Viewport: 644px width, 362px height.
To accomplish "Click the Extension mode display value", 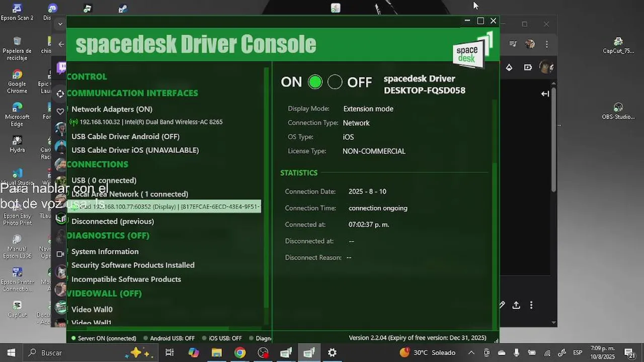I will [368, 109].
